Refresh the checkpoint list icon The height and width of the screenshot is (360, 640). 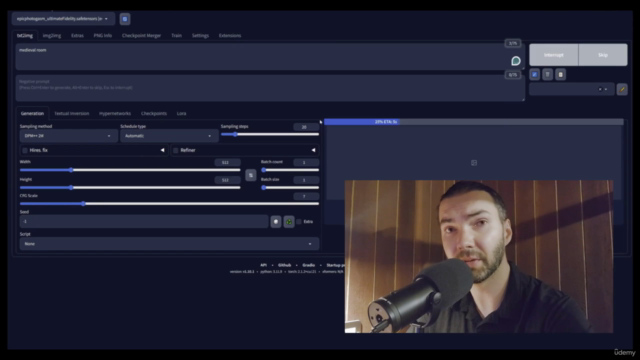125,19
